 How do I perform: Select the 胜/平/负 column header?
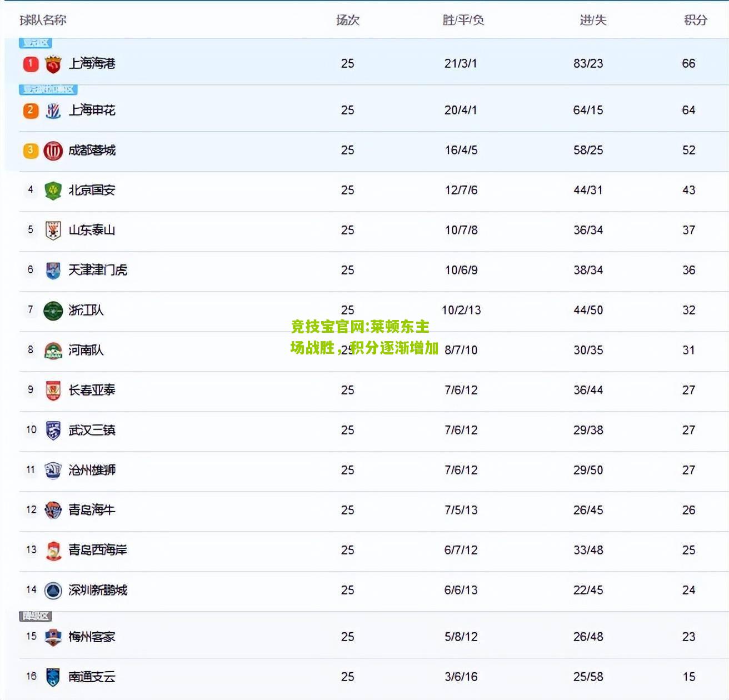[463, 20]
